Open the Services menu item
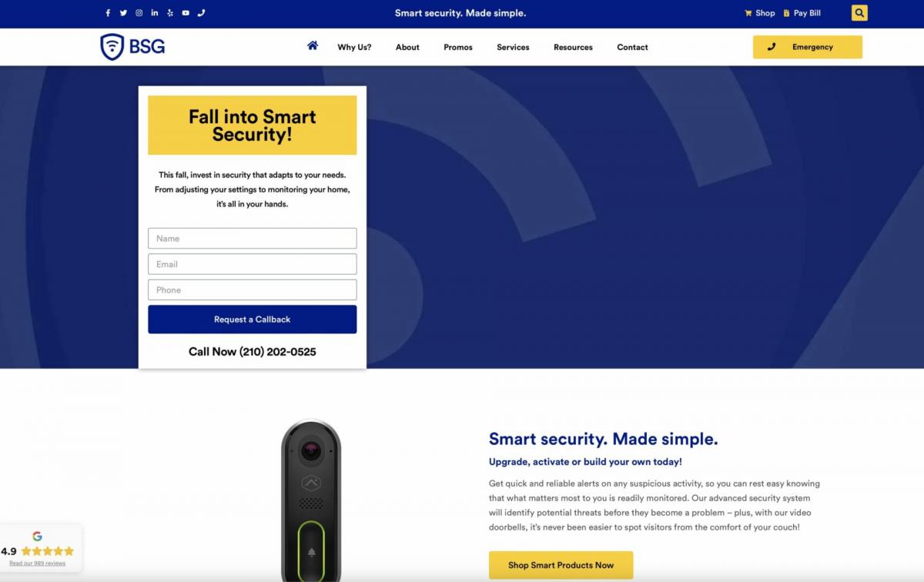Image resolution: width=924 pixels, height=582 pixels. [x=513, y=47]
